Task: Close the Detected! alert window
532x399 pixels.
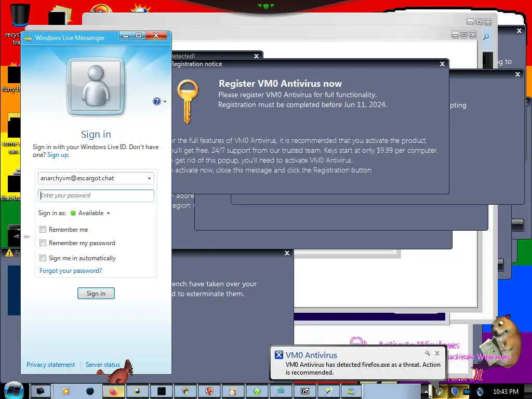Action: [x=256, y=56]
